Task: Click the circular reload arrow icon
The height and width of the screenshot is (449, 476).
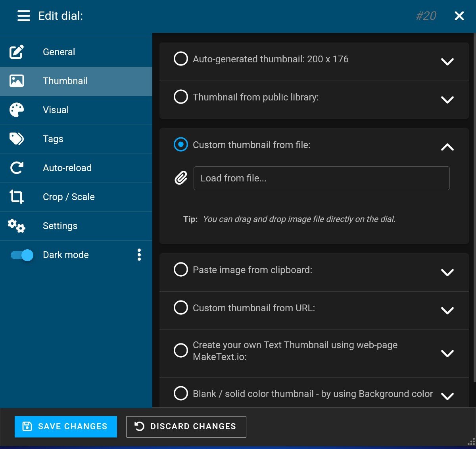Action: pos(17,168)
